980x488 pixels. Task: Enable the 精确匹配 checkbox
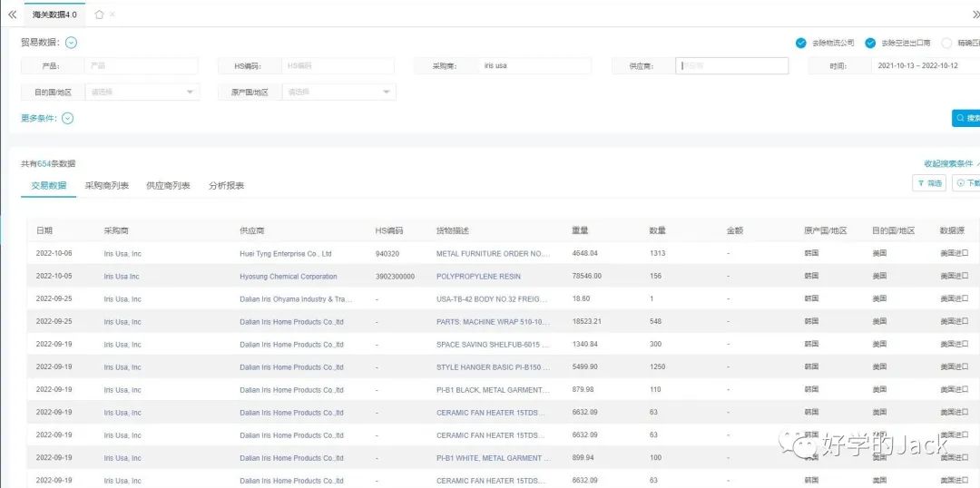pyautogui.click(x=947, y=43)
